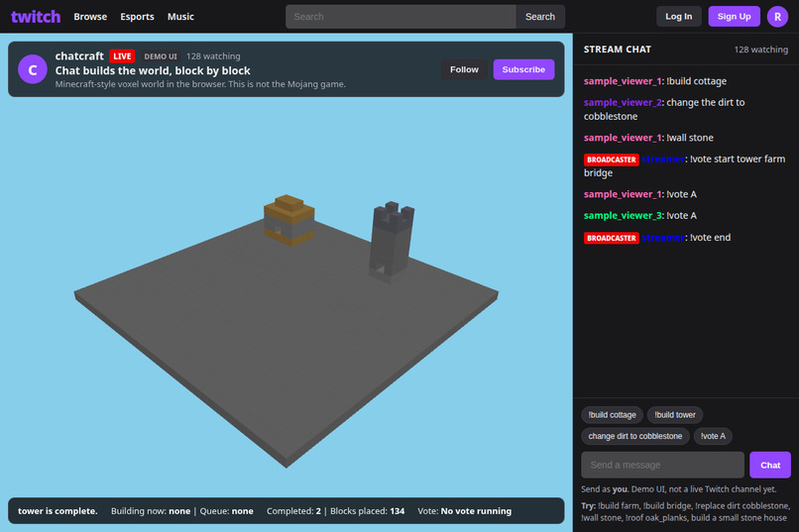The image size is (799, 532).
Task: Click the 'Completed: 2' status
Action: (x=294, y=511)
